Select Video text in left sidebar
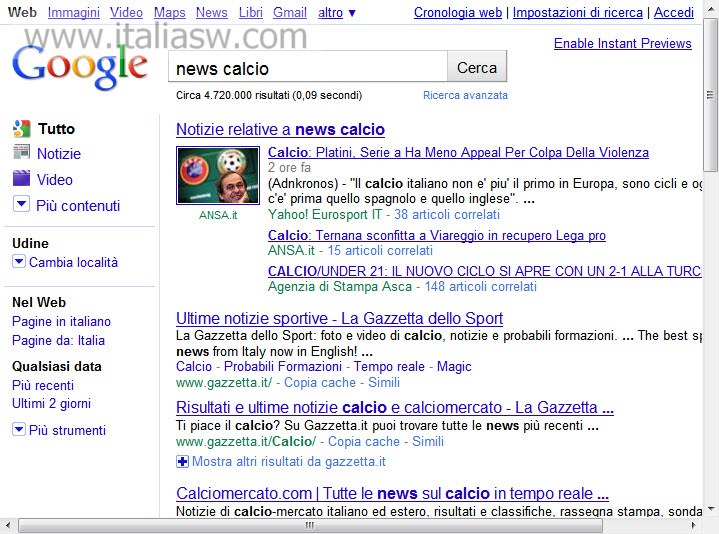The width and height of the screenshot is (719, 534). pos(55,180)
